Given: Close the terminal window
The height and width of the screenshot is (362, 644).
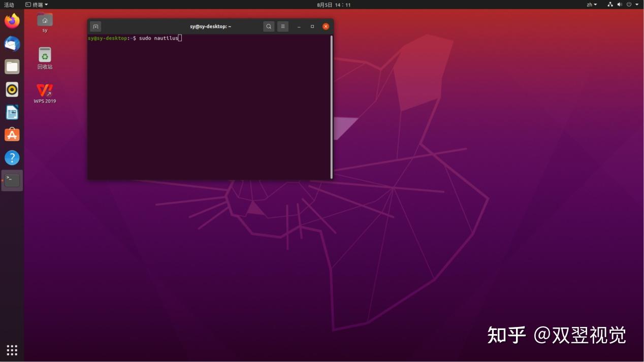Looking at the screenshot, I should tap(326, 26).
